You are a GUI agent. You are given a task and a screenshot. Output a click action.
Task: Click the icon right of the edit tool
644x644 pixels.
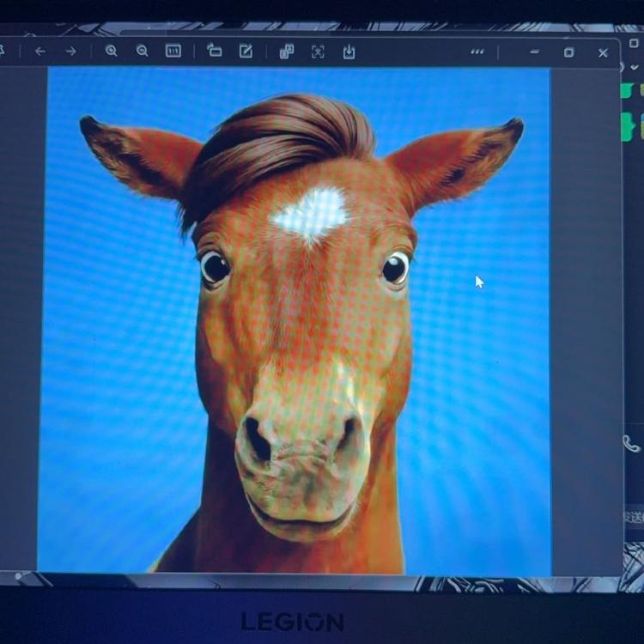pyautogui.click(x=287, y=52)
